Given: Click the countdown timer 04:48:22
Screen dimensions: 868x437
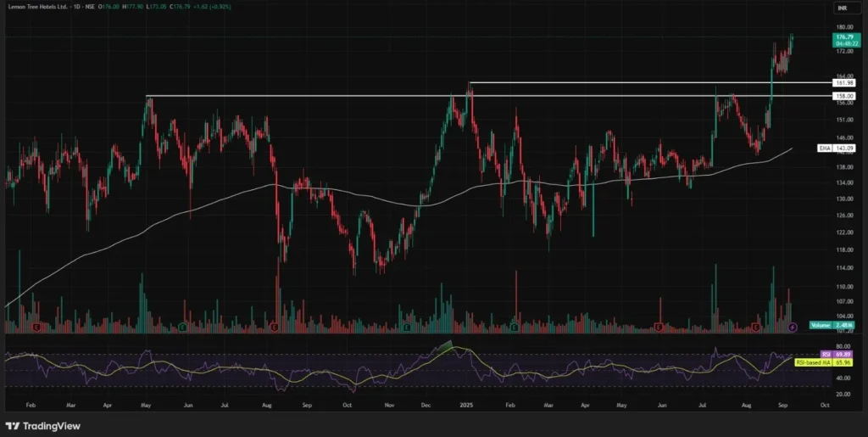Looking at the screenshot, I should click(x=845, y=44).
